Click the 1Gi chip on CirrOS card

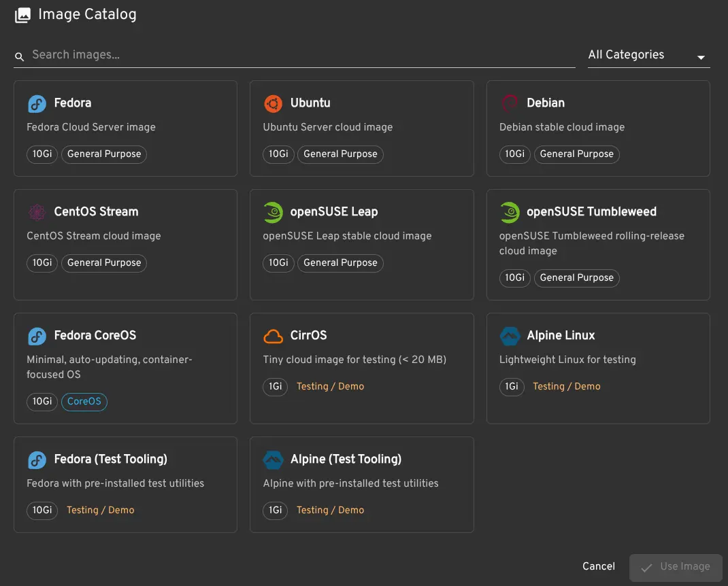pyautogui.click(x=275, y=387)
